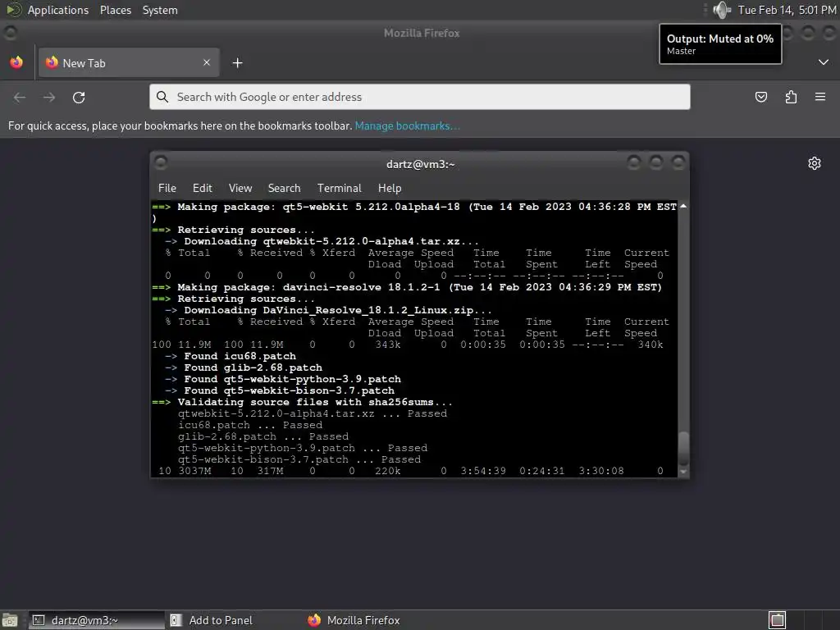The image size is (840, 630).
Task: Open new tab personalize gear icon
Action: point(815,163)
